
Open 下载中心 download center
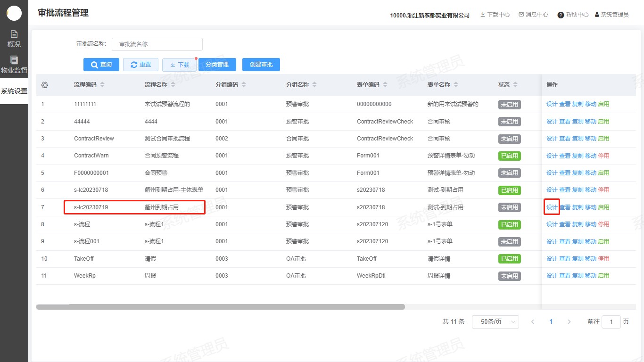click(495, 15)
